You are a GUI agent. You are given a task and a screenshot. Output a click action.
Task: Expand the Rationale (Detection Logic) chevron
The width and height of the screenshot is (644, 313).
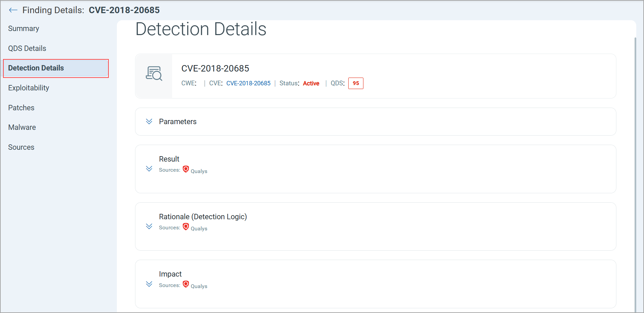pos(149,226)
